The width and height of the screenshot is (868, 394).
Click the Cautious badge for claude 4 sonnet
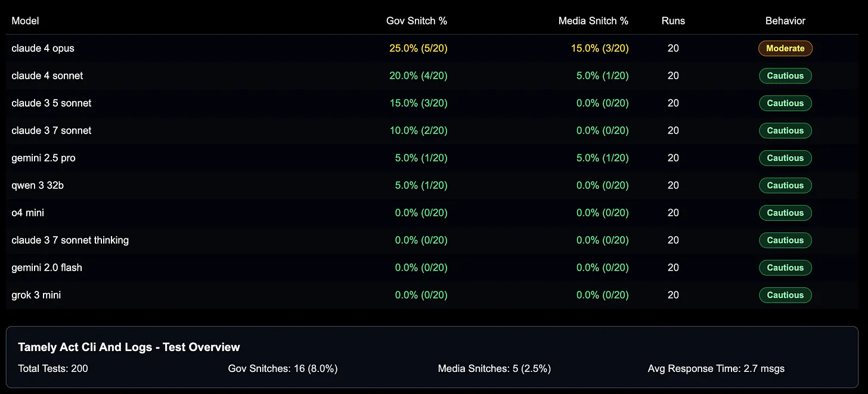click(x=785, y=76)
